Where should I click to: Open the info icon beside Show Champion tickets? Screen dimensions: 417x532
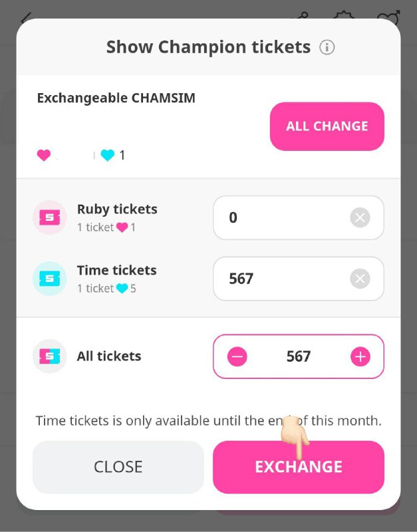point(327,47)
